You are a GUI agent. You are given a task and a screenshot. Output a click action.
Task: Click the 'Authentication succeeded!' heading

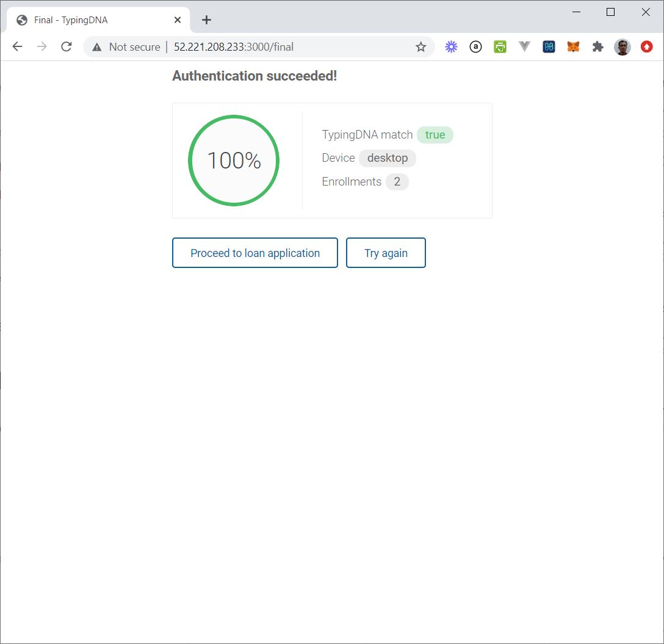coord(254,76)
